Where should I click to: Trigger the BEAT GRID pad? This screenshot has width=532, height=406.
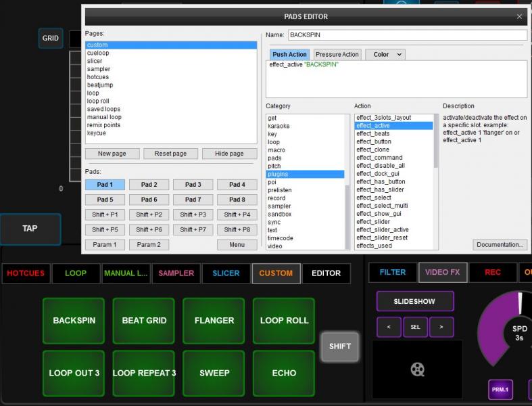pyautogui.click(x=144, y=321)
